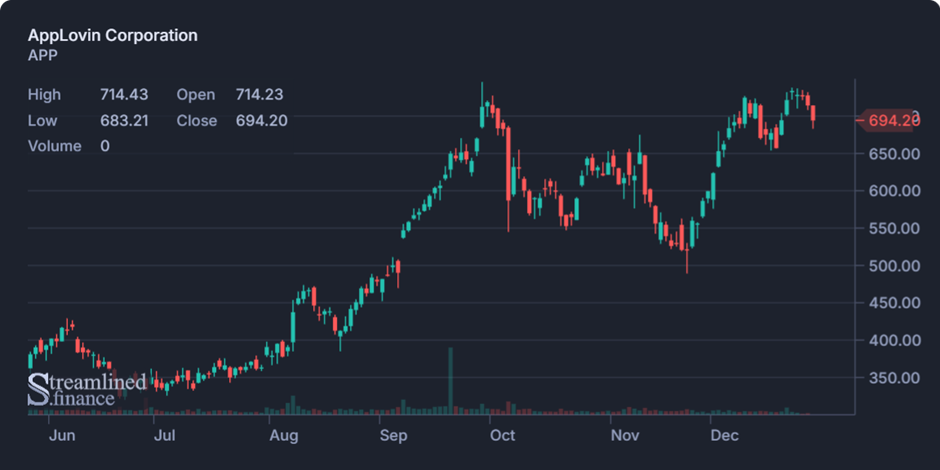
Task: Click the 650.00 price axis label
Action: (894, 154)
